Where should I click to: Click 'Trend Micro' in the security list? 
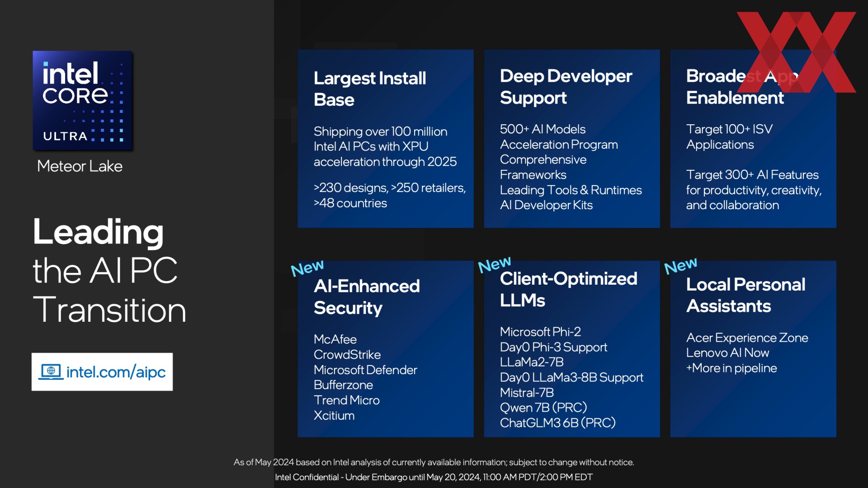(346, 400)
